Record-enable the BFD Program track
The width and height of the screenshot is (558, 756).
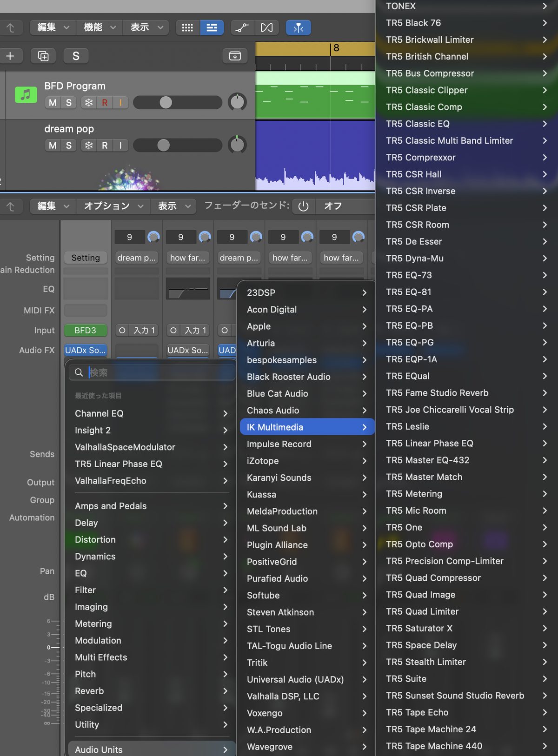pos(105,103)
